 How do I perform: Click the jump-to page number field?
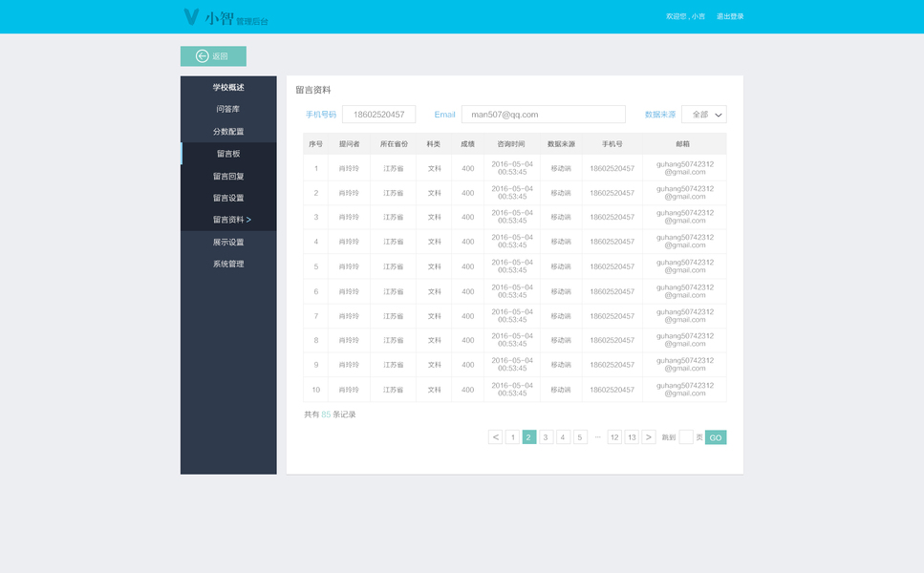click(x=686, y=437)
